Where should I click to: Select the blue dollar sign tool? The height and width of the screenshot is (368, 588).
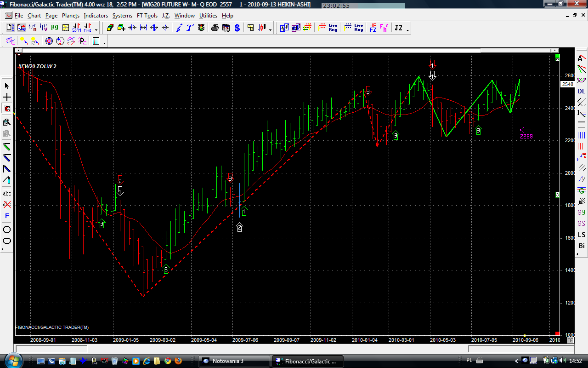point(237,28)
